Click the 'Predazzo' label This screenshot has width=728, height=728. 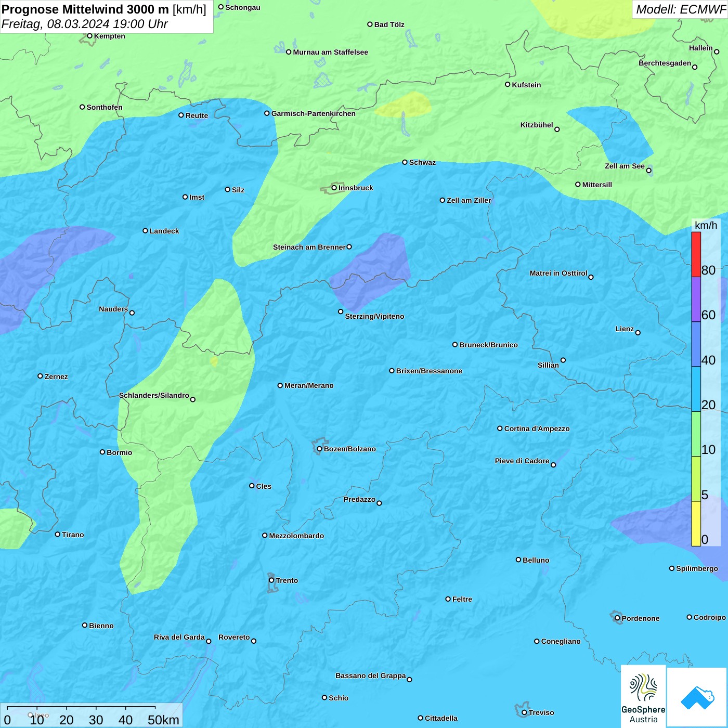tap(359, 499)
